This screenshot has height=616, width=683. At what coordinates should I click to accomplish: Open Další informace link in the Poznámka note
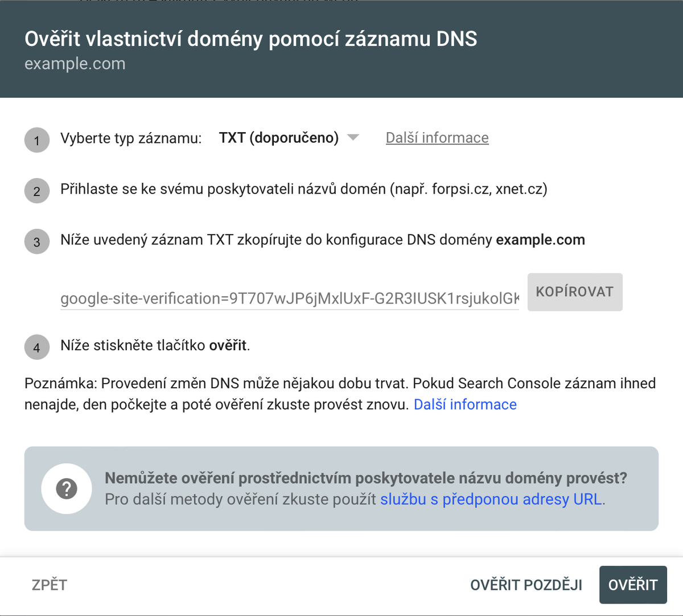[465, 404]
